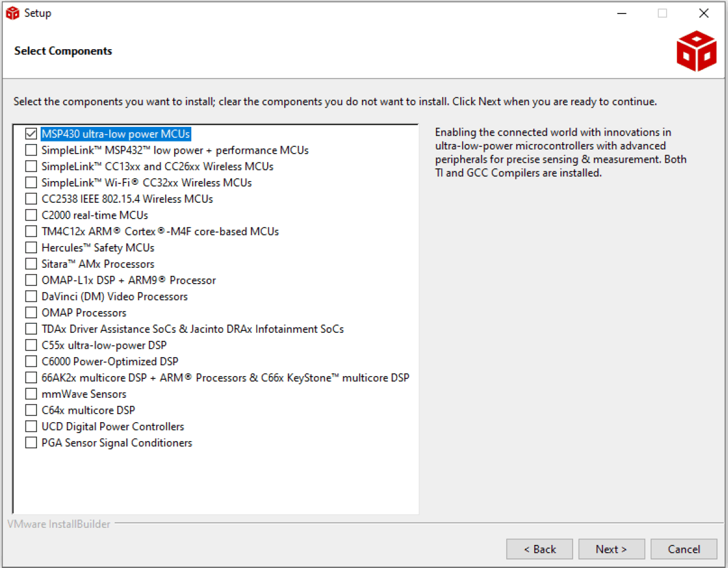The image size is (728, 568).
Task: Enable the C2000 real-time MCUs checkbox
Action: tap(31, 215)
